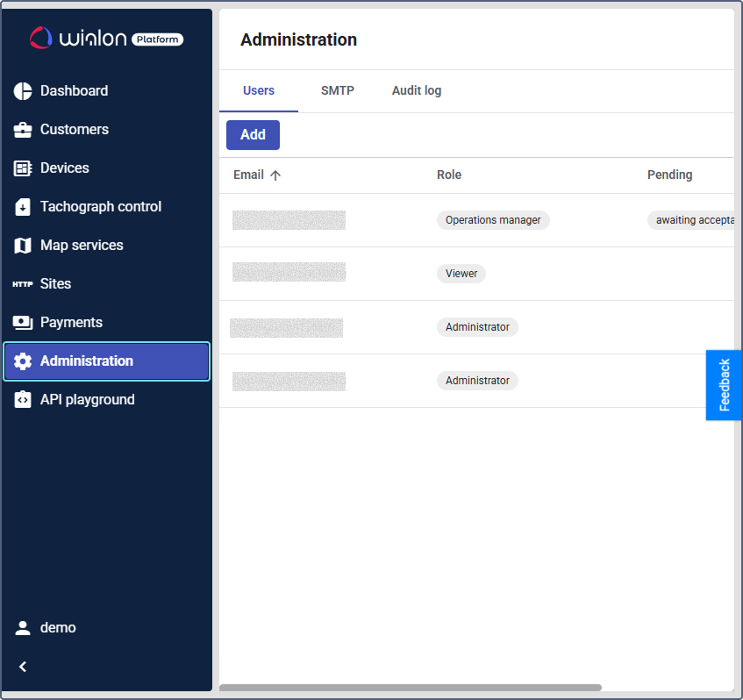Click the Add button to create a user
The image size is (743, 700).
pos(253,134)
